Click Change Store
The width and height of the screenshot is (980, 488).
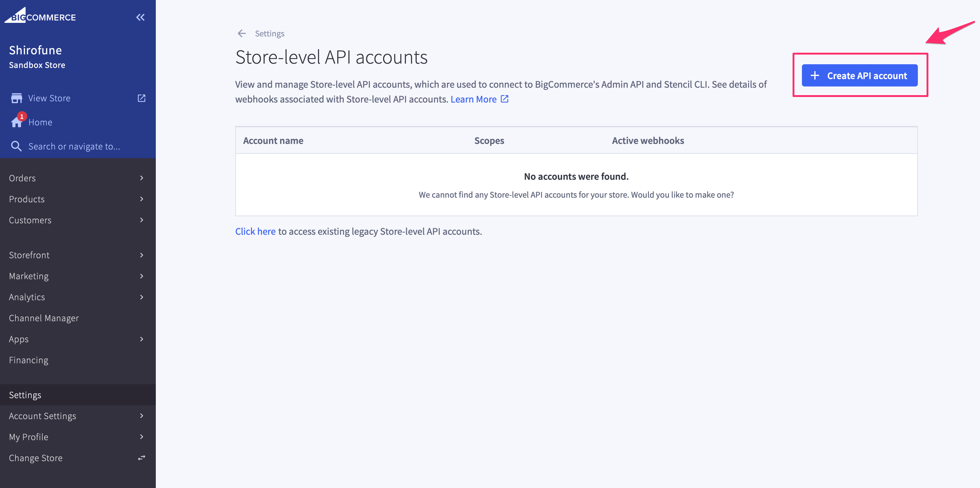click(x=78, y=458)
